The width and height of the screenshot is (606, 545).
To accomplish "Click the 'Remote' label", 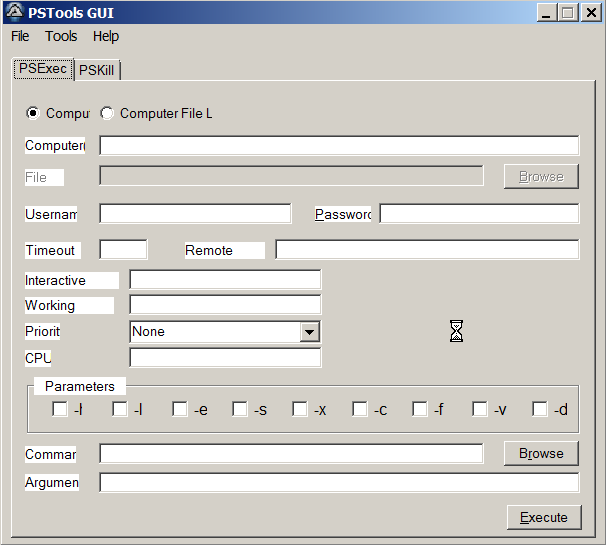I will point(225,250).
